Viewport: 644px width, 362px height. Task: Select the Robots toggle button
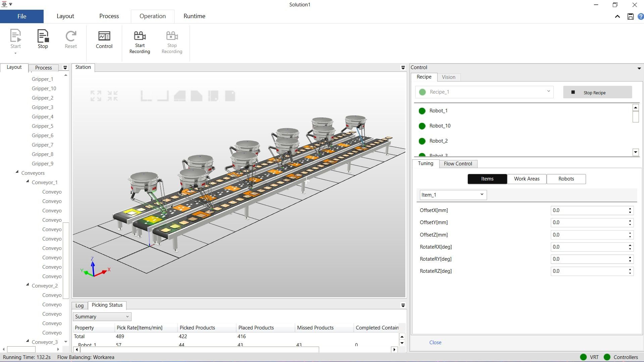click(x=566, y=179)
